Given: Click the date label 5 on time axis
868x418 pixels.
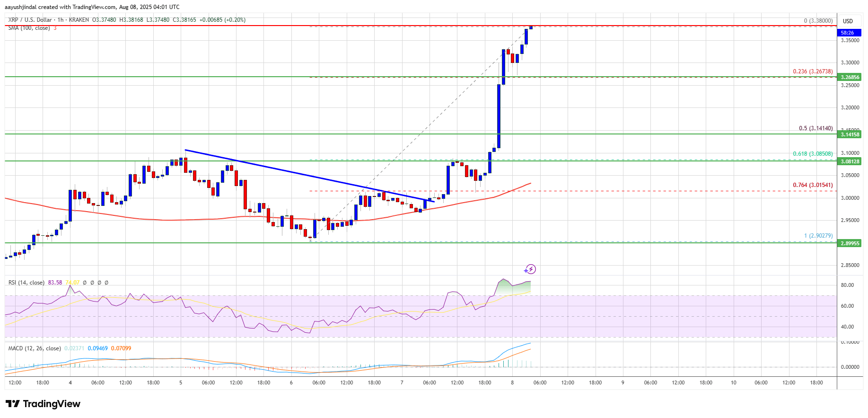Looking at the screenshot, I should [181, 382].
